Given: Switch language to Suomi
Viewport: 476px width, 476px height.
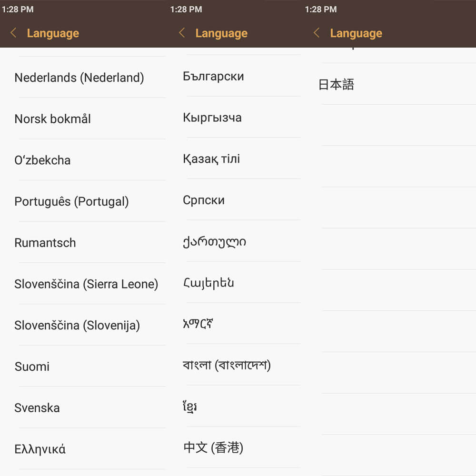Looking at the screenshot, I should (32, 367).
